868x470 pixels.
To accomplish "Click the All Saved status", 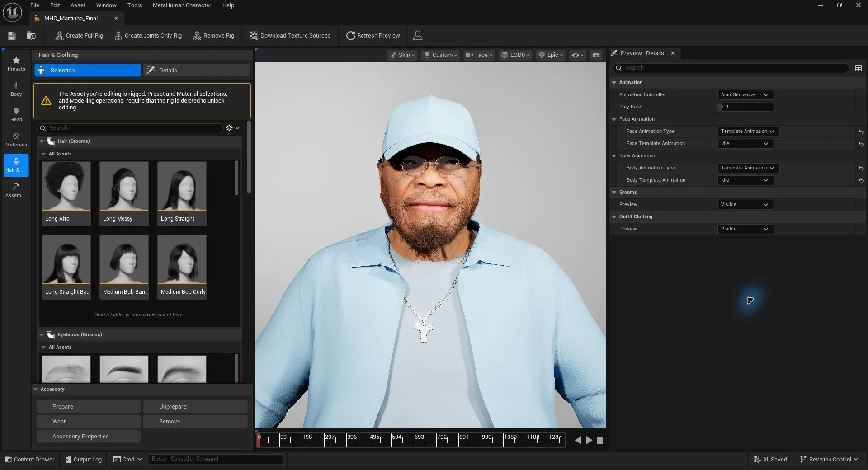I will (x=770, y=459).
